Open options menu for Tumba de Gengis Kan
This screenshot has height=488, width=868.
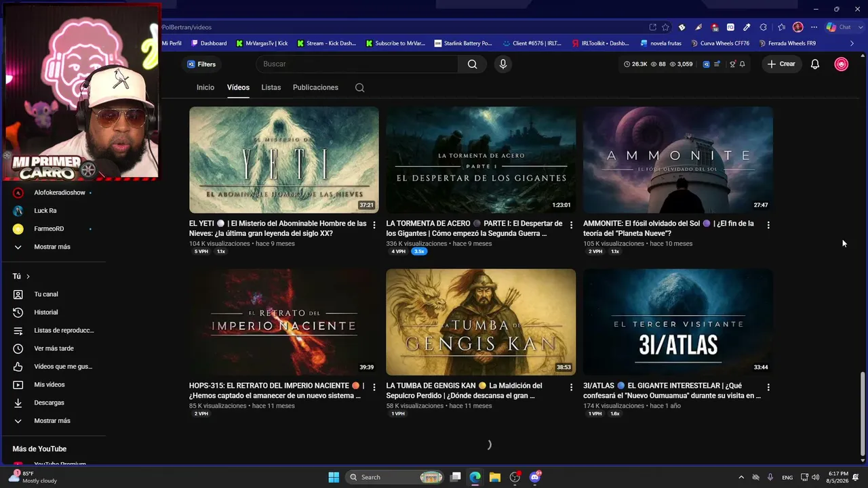(571, 388)
